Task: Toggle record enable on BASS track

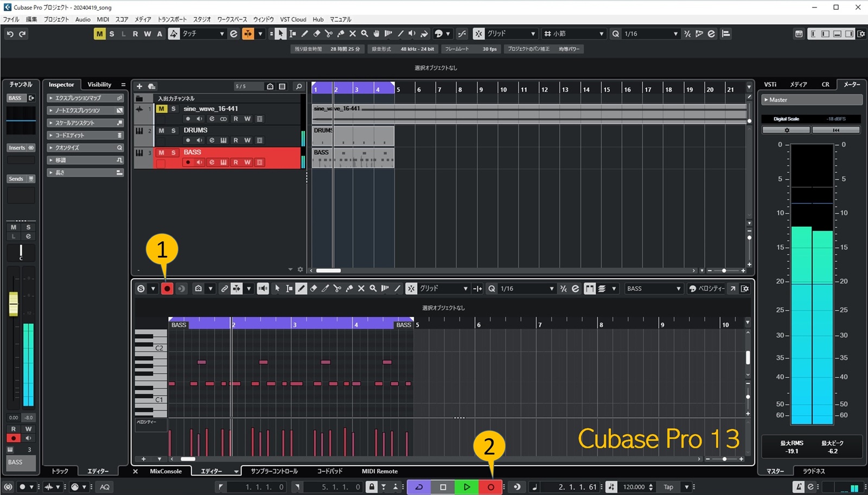Action: coord(188,162)
